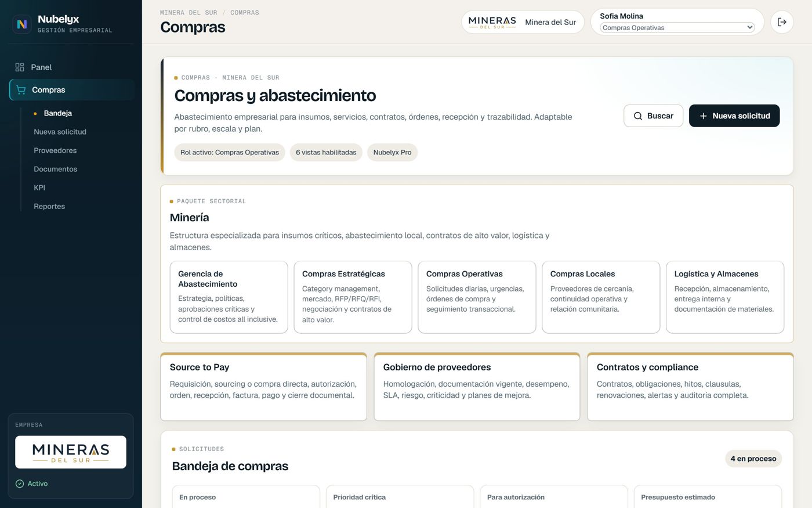
Task: Click the Sofia Molina user name
Action: pos(621,16)
